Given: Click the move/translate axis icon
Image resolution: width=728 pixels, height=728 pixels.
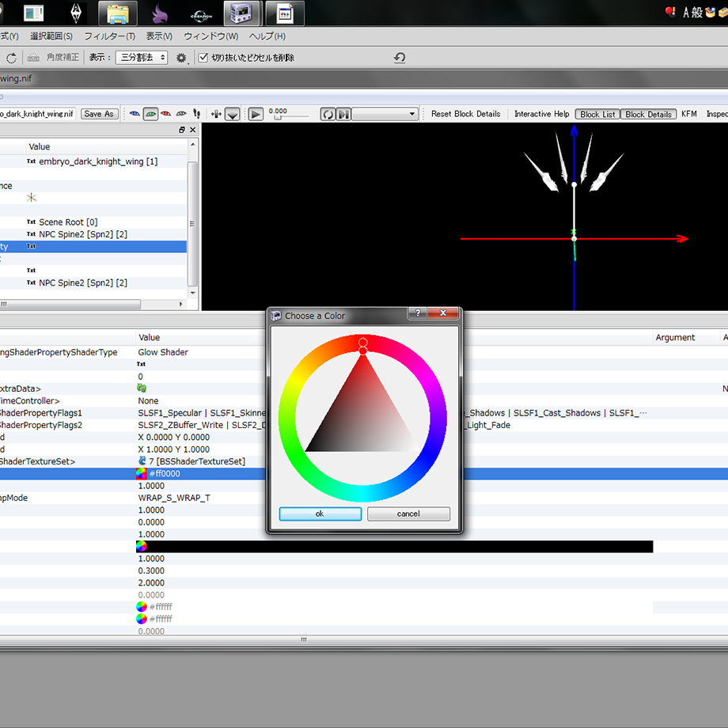Looking at the screenshot, I should (x=216, y=114).
